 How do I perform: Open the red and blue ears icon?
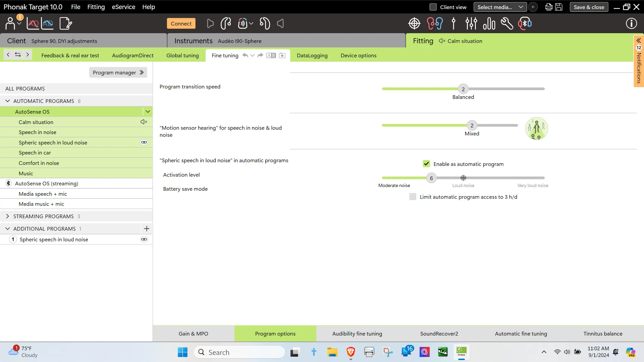[435, 23]
